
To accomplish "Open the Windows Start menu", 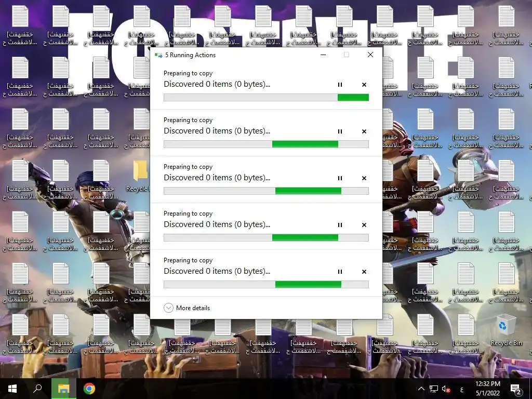I will 12,389.
